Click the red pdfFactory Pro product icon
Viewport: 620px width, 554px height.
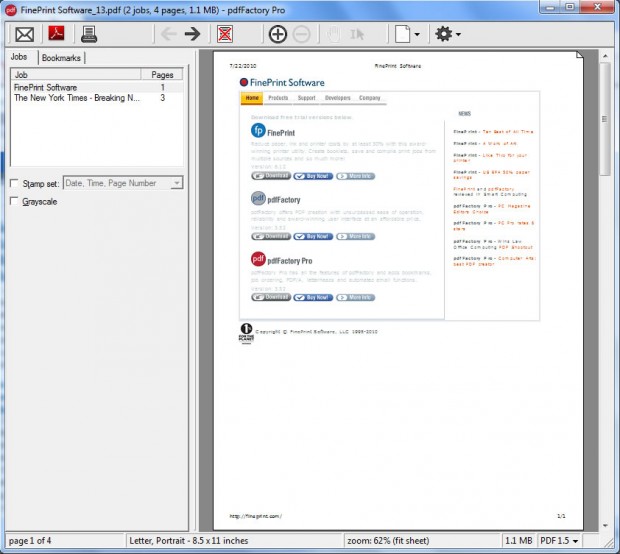(x=258, y=259)
